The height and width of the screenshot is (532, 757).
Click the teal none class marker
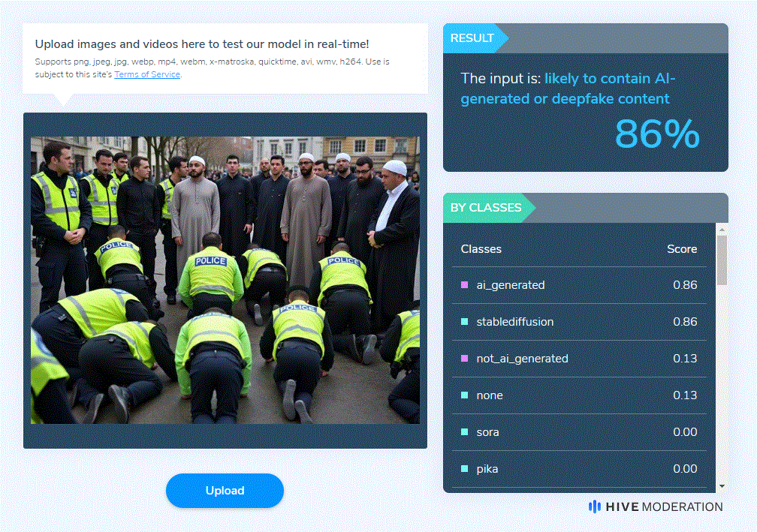pos(464,395)
